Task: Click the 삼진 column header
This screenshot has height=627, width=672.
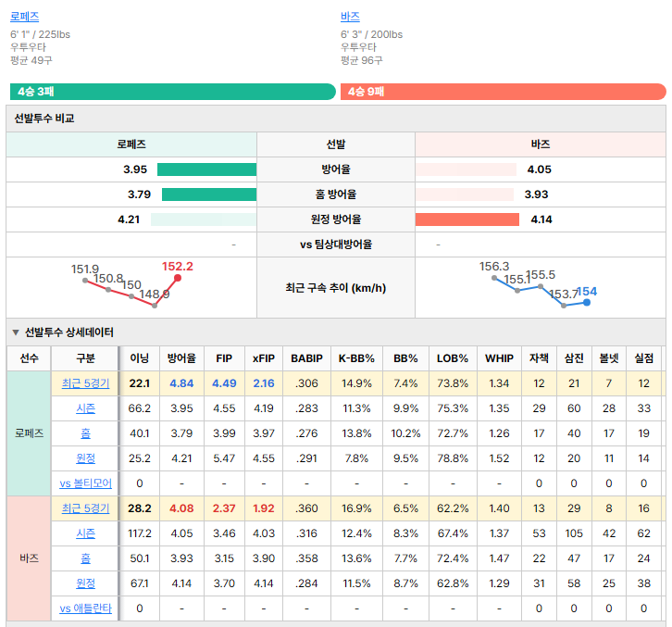Action: click(574, 358)
